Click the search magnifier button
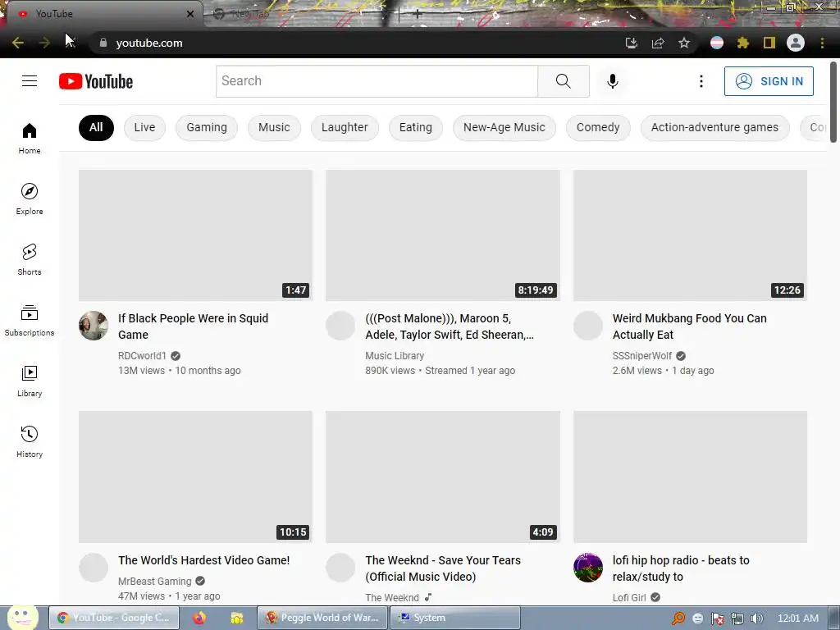 point(563,81)
